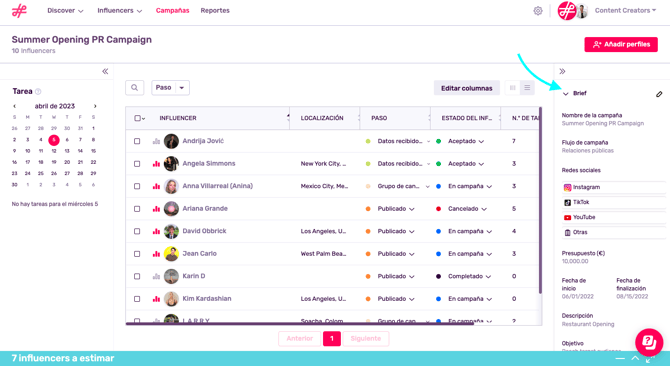Collapse the left Tarea panel with the double chevron
This screenshot has height=366, width=670.
[x=105, y=71]
